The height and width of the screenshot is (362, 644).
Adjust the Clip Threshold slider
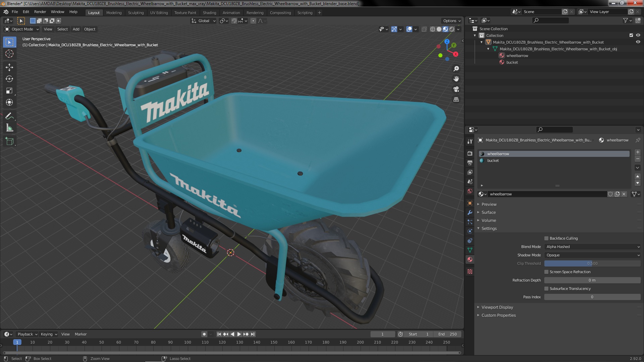[592, 263]
